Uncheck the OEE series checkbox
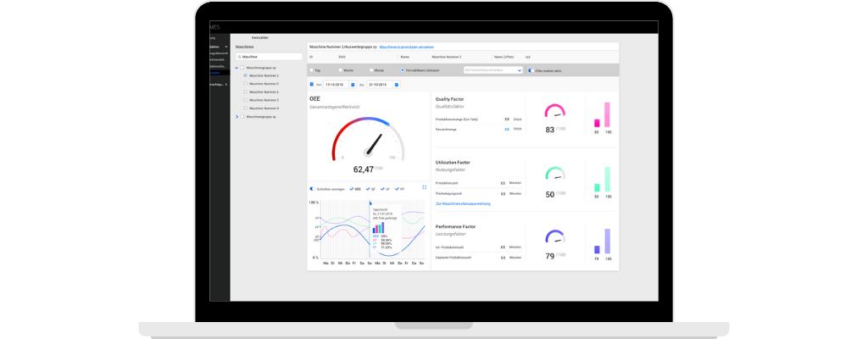The height and width of the screenshot is (339, 868). [x=352, y=188]
